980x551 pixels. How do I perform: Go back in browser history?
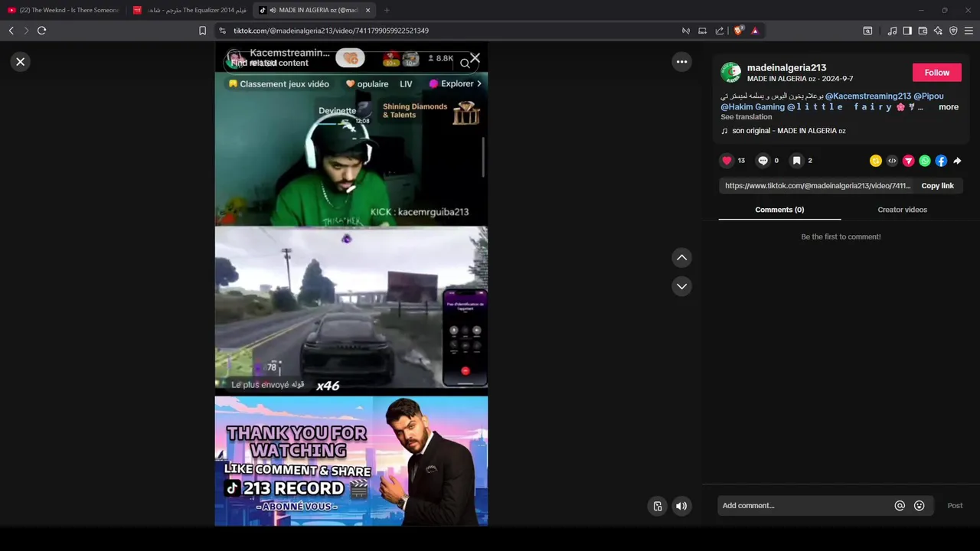11,31
